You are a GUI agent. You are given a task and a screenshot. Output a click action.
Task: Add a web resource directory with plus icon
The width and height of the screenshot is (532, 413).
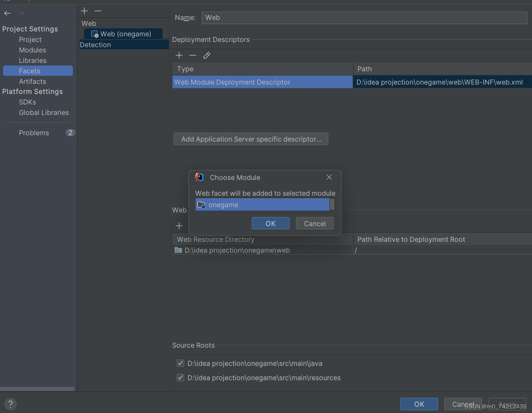pyautogui.click(x=179, y=226)
